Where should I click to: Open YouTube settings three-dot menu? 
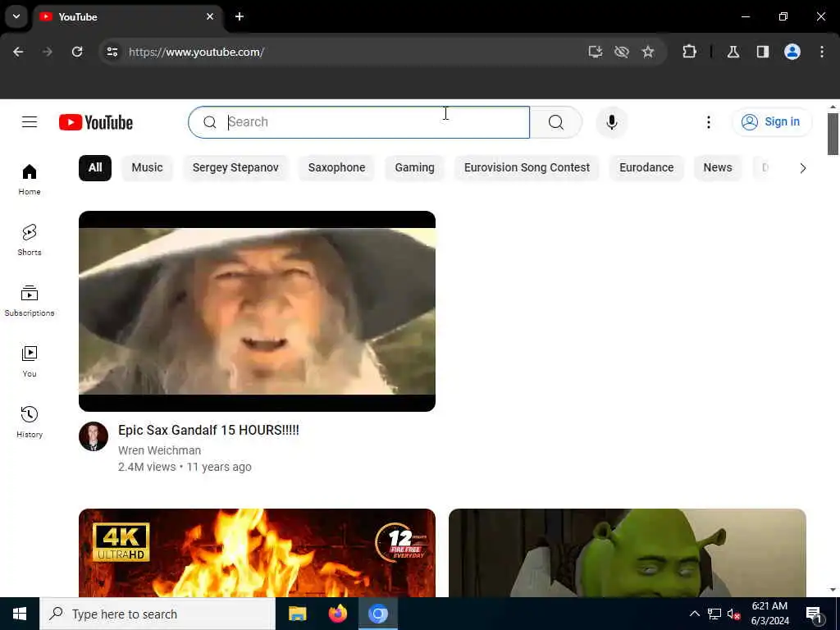click(x=708, y=122)
